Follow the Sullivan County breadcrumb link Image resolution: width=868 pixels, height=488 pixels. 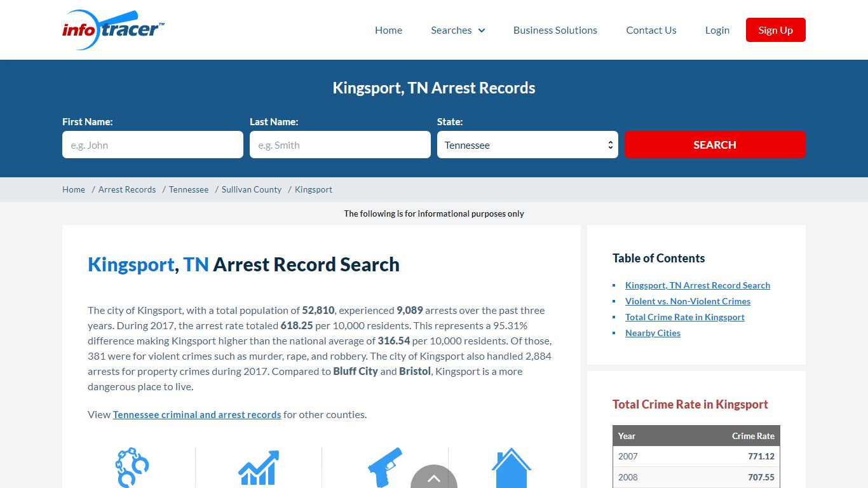(252, 189)
